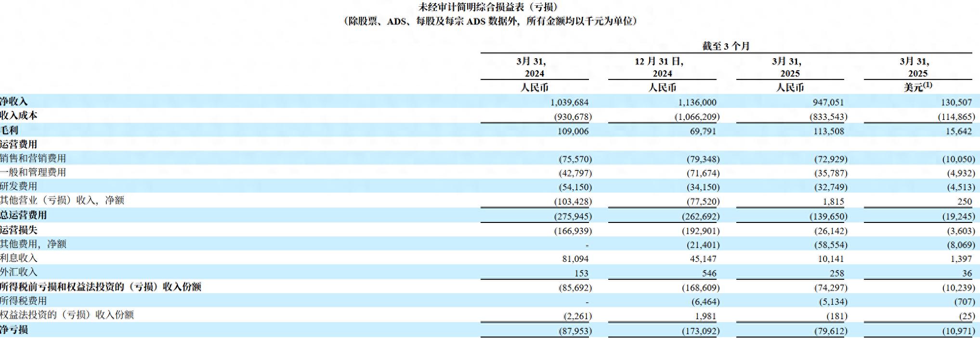Viewport: 980px width, 338px height.
Task: Select the 净收入 row label
Action: tap(14, 102)
